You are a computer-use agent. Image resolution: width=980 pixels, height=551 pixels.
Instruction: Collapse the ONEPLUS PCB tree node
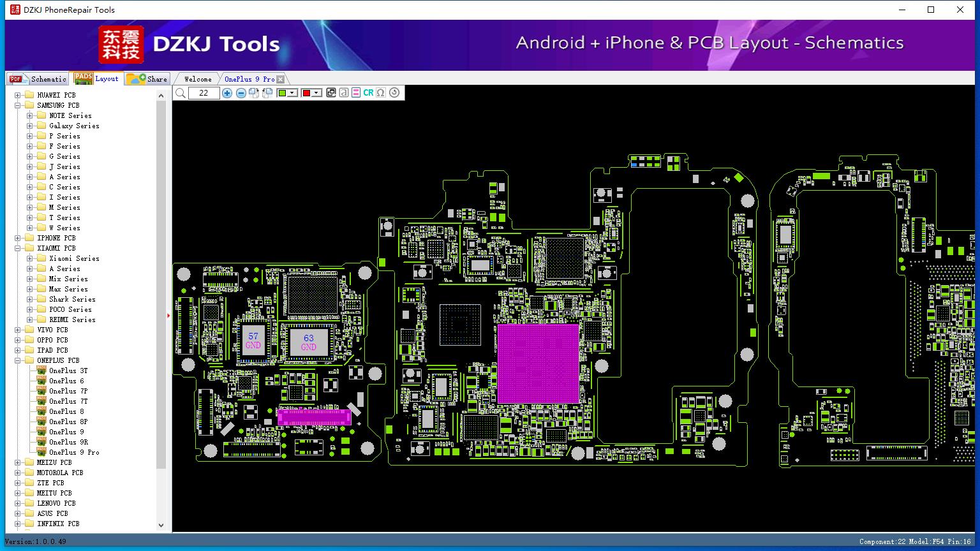pos(17,360)
